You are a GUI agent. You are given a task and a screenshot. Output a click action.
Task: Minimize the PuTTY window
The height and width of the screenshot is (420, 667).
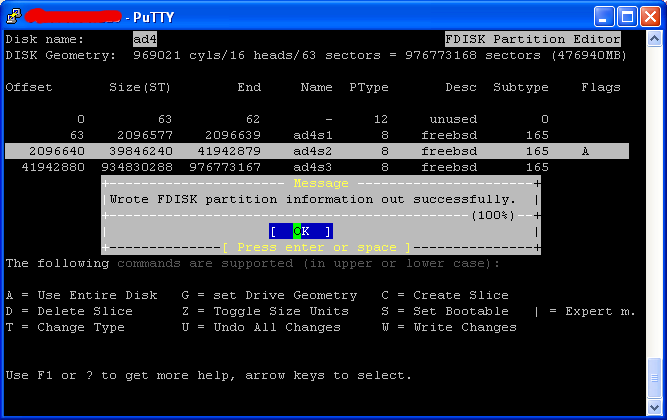(603, 17)
